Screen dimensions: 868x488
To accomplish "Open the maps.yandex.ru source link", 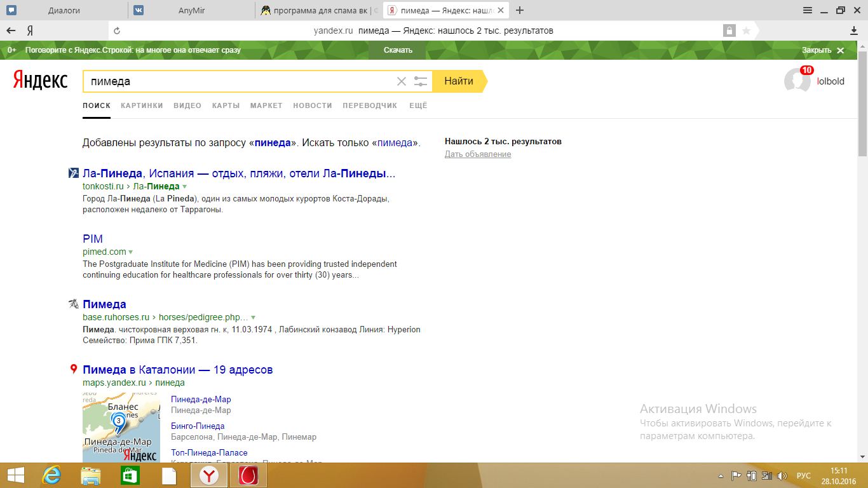I will [114, 383].
